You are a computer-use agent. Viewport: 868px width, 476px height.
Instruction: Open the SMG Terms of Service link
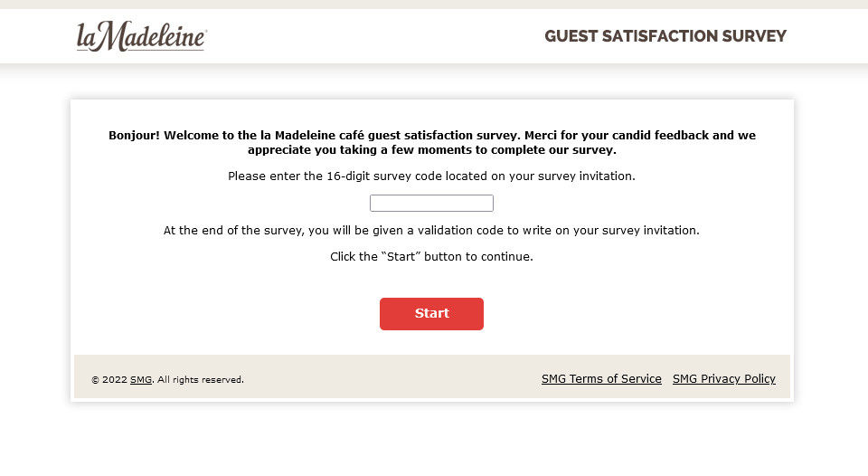coord(601,378)
